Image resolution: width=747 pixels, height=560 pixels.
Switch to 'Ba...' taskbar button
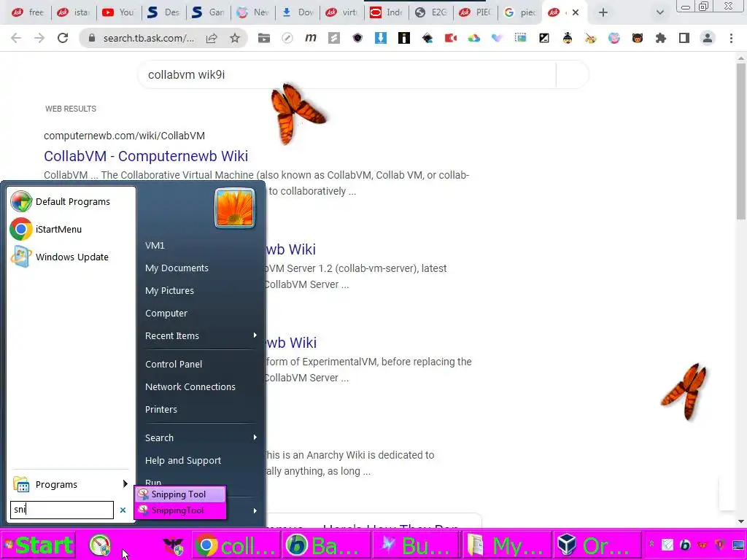tap(326, 545)
